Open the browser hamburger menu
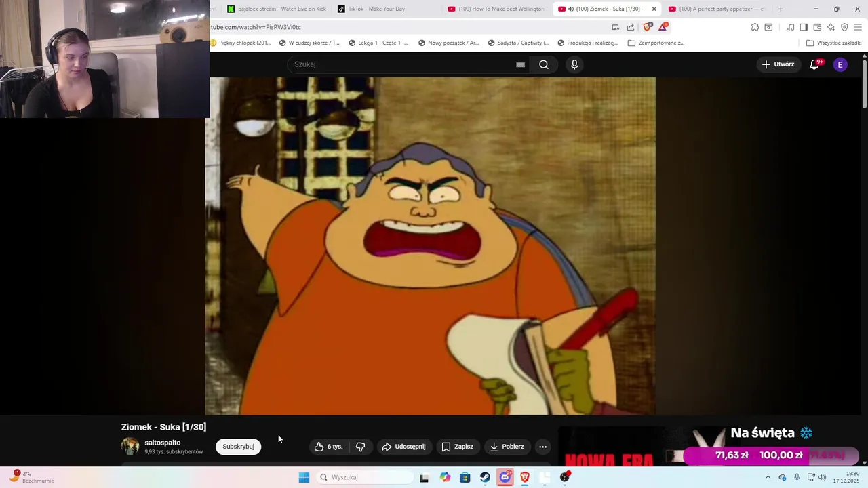 858,27
